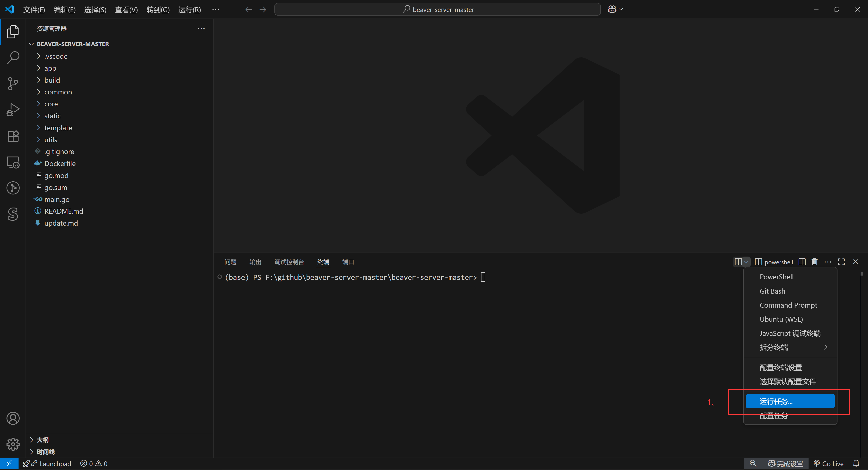Open Run and Debug view icon
868x470 pixels.
(x=13, y=110)
